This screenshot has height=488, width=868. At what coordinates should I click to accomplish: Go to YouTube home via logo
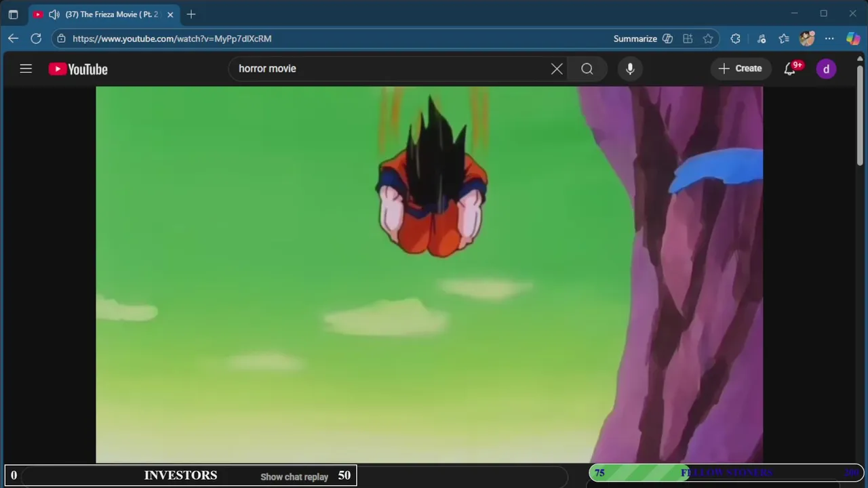(78, 69)
